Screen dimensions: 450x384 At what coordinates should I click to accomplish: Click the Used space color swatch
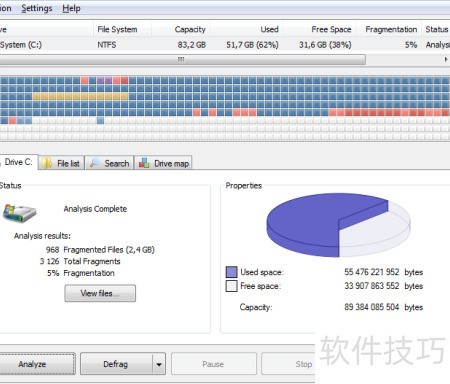click(231, 272)
